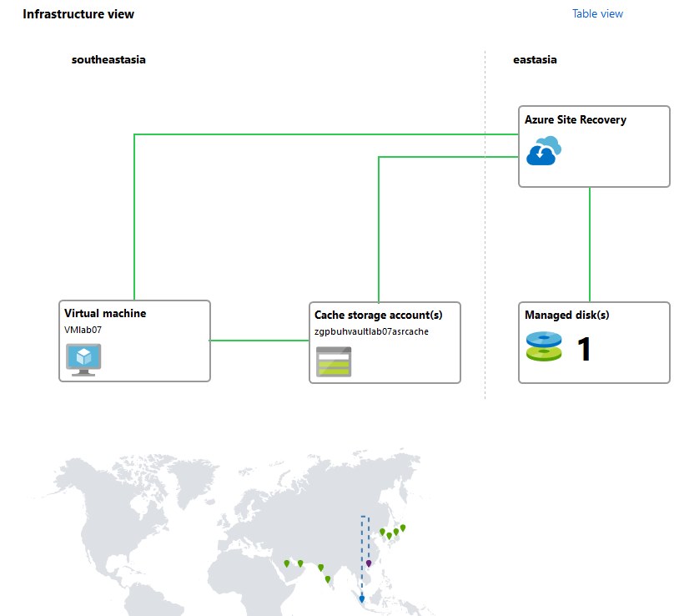679x616 pixels.
Task: Click the Virtual machine monitor icon
Action: 83,359
